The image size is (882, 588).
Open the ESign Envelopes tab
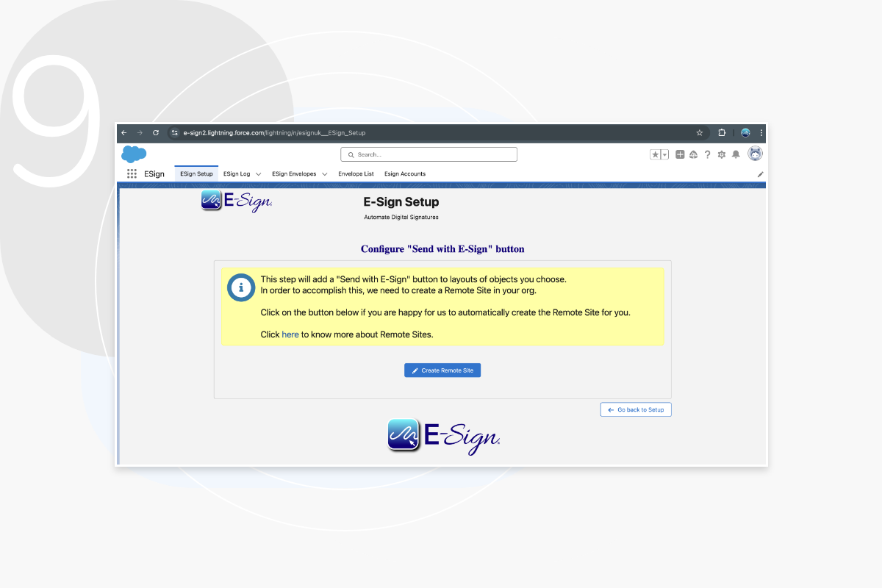tap(294, 174)
